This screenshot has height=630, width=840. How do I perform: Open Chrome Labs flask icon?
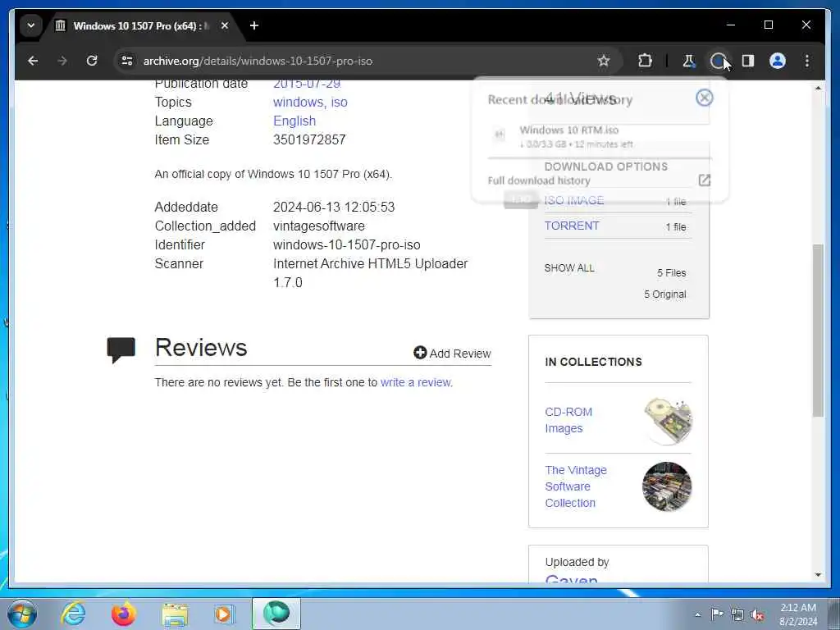(689, 61)
